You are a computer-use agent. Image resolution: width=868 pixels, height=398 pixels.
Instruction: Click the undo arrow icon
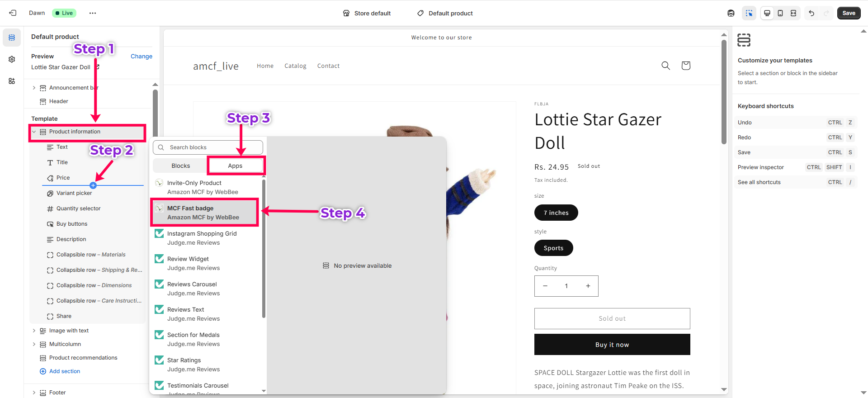coord(811,13)
